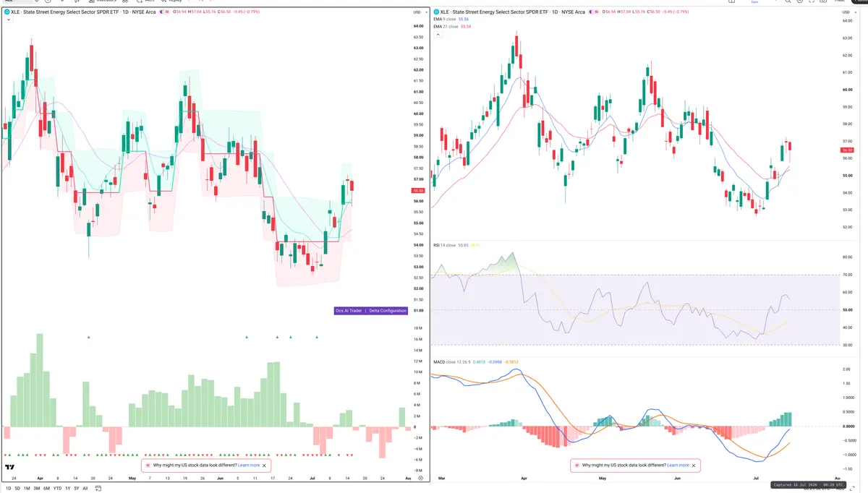Select the 6M date range
Screen dimensions: 868x493
coord(46,488)
